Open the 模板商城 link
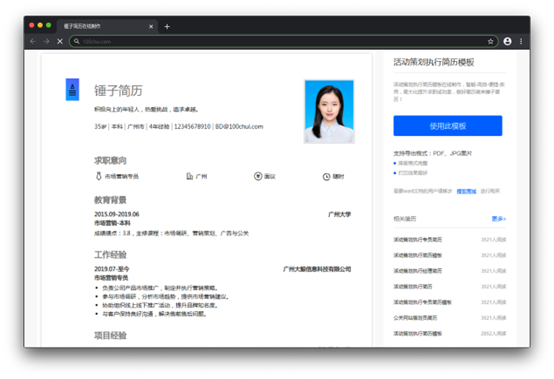 [466, 191]
